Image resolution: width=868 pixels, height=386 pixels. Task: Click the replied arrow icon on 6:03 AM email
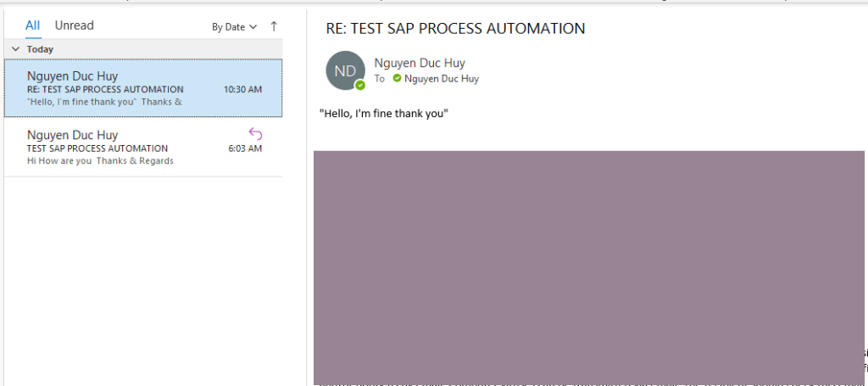pos(255,133)
